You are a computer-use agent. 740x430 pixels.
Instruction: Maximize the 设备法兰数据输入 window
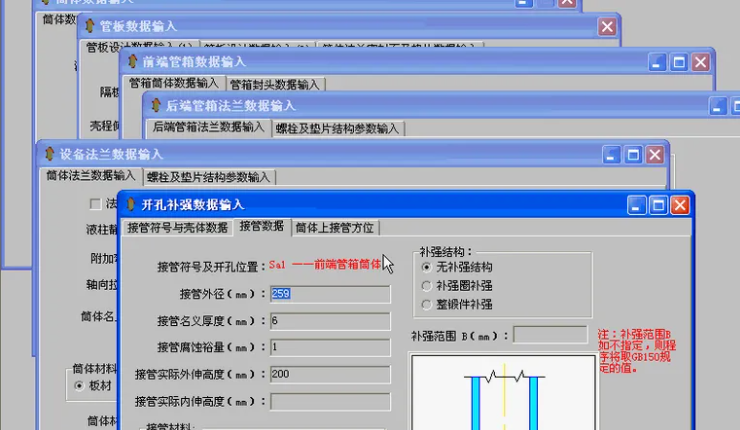click(633, 155)
